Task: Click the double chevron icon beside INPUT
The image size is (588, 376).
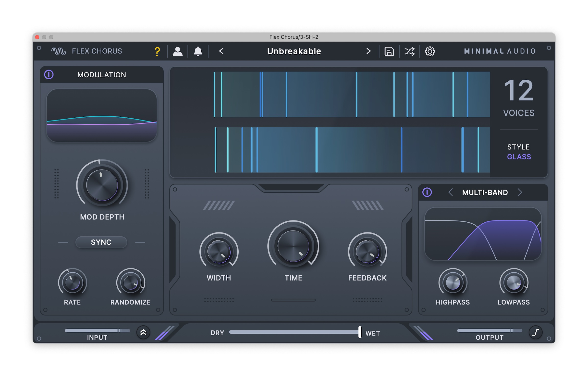Action: [x=143, y=332]
